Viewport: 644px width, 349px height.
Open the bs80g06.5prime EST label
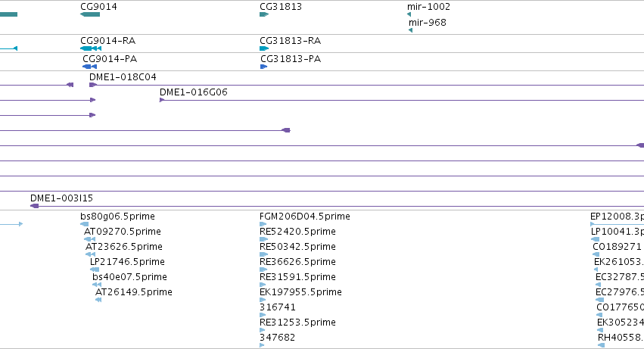(117, 217)
